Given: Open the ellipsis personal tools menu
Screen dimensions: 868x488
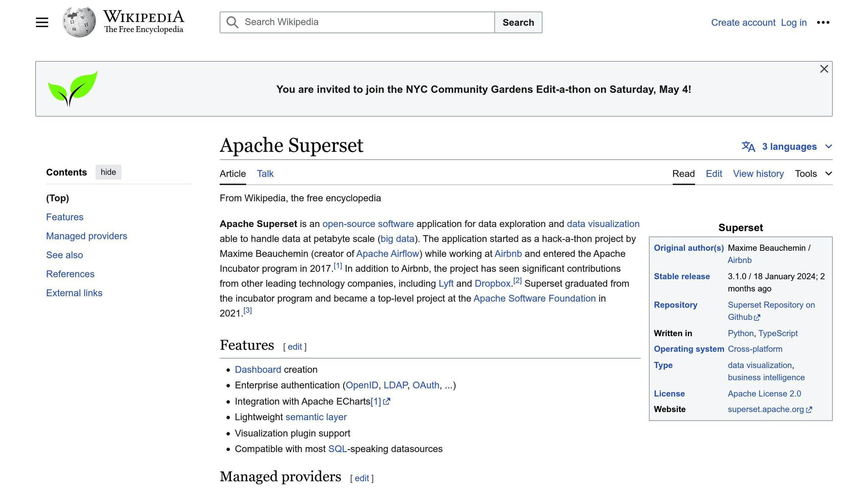Looking at the screenshot, I should point(823,22).
